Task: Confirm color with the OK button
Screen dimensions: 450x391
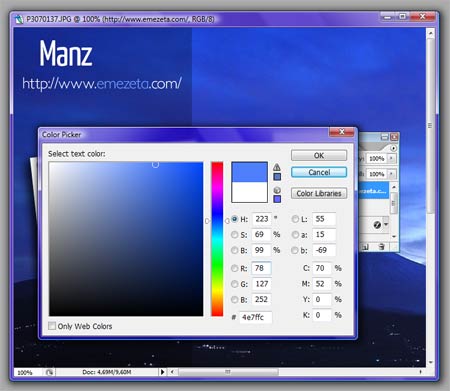Action: pos(319,155)
